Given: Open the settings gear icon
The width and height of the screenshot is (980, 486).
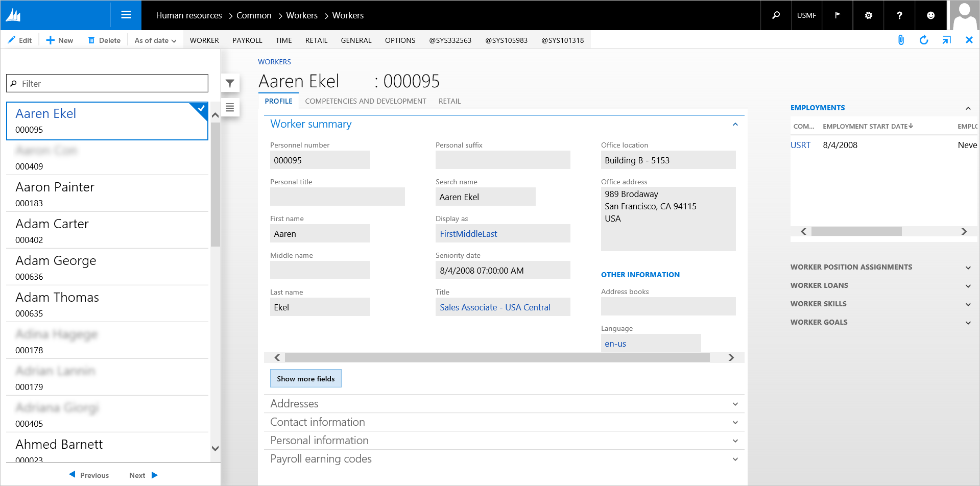Looking at the screenshot, I should point(868,15).
